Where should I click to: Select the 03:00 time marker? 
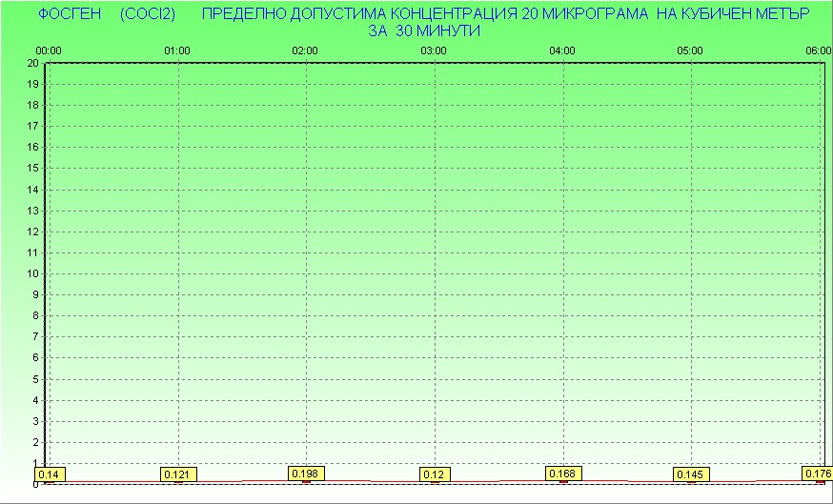(x=434, y=50)
